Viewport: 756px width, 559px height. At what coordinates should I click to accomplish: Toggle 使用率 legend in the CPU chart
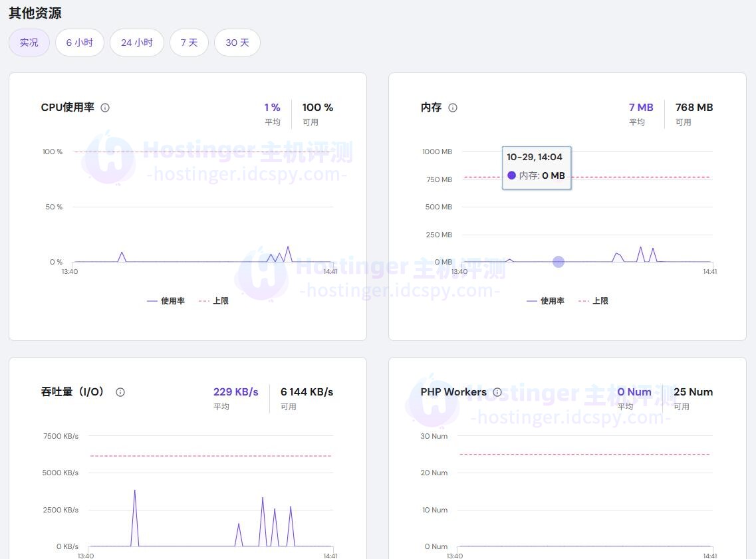click(166, 301)
